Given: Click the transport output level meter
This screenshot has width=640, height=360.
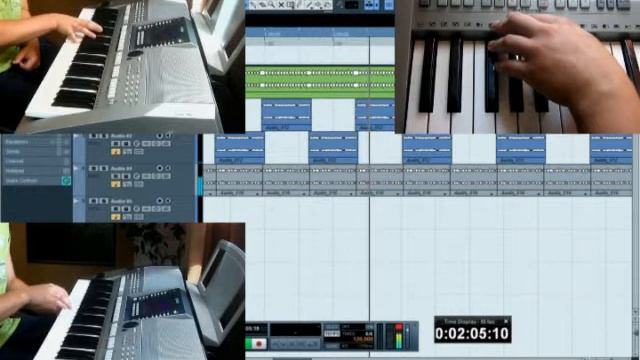Looking at the screenshot, I should pyautogui.click(x=399, y=337).
